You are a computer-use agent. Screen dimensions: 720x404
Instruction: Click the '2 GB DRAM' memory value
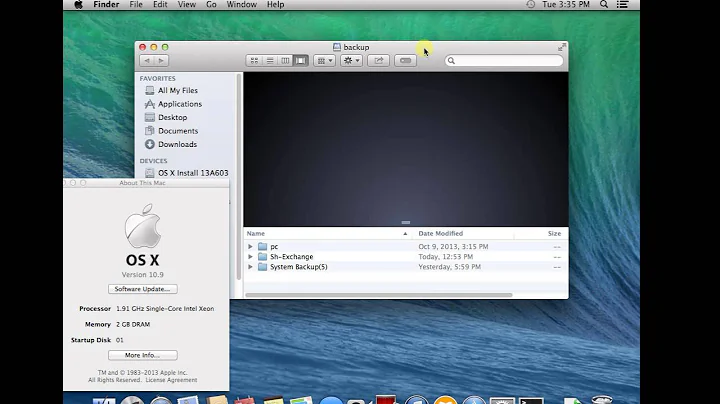tap(133, 324)
